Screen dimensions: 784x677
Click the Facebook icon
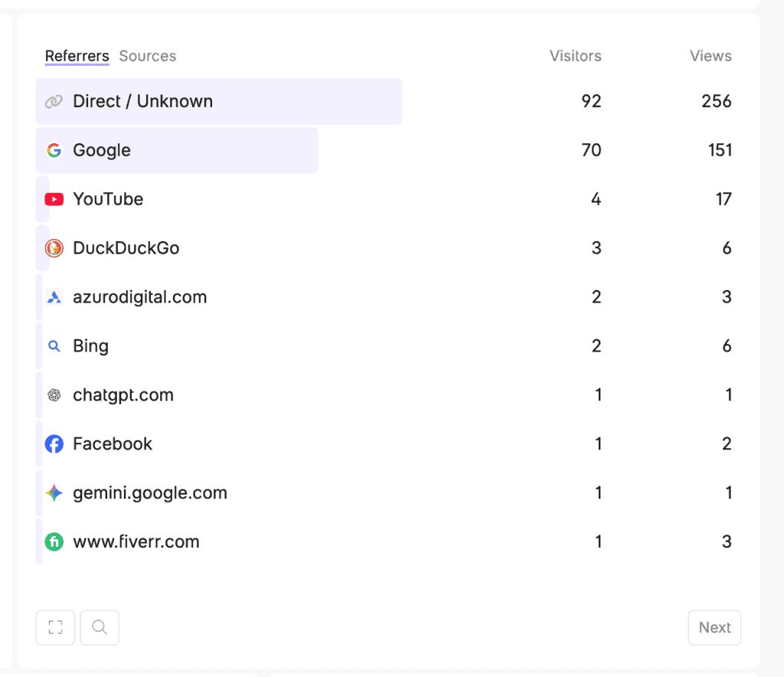click(53, 444)
